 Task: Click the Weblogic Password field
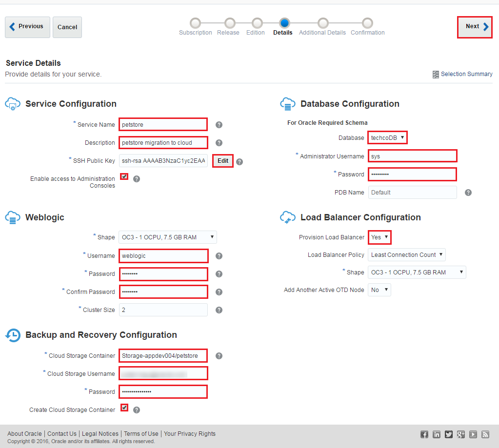[x=163, y=274]
